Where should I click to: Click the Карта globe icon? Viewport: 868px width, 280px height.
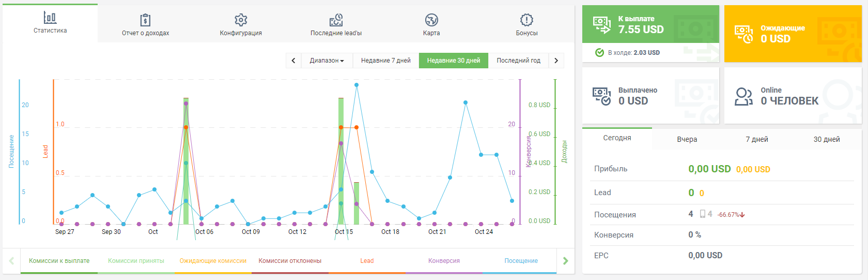tap(431, 20)
